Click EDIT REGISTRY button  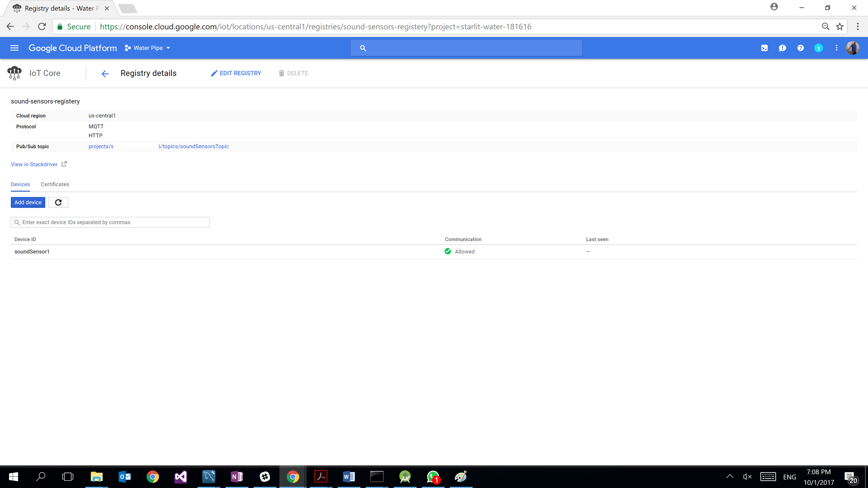click(x=236, y=73)
